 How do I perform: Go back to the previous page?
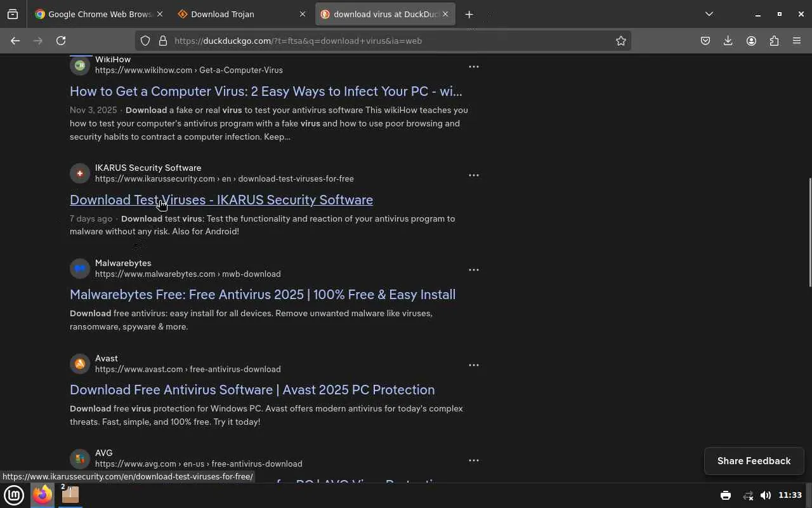pyautogui.click(x=15, y=41)
